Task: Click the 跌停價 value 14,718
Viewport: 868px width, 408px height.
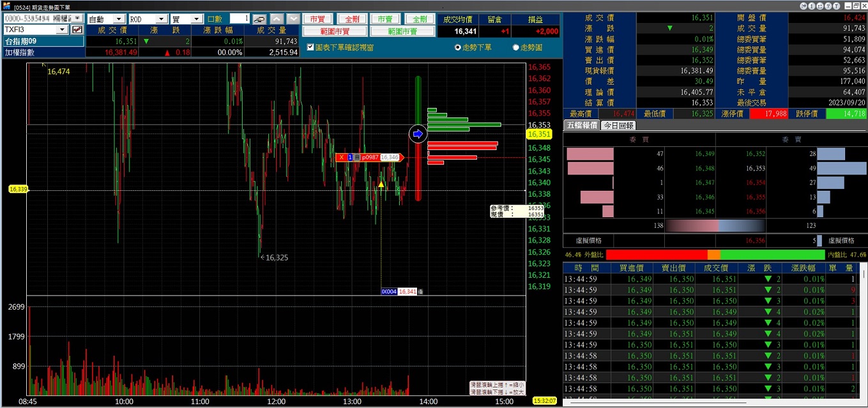Action: tap(846, 114)
